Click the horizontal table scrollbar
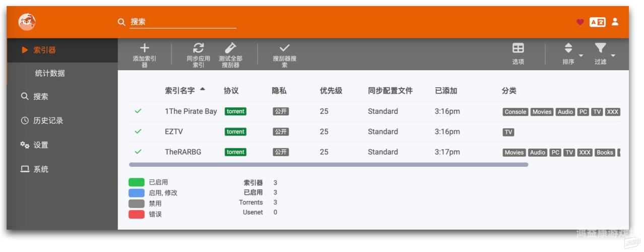 pos(328,165)
